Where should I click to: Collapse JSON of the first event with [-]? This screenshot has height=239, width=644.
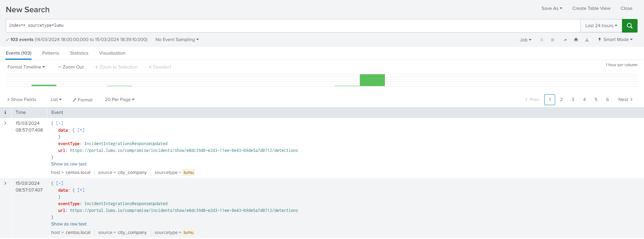coord(60,123)
